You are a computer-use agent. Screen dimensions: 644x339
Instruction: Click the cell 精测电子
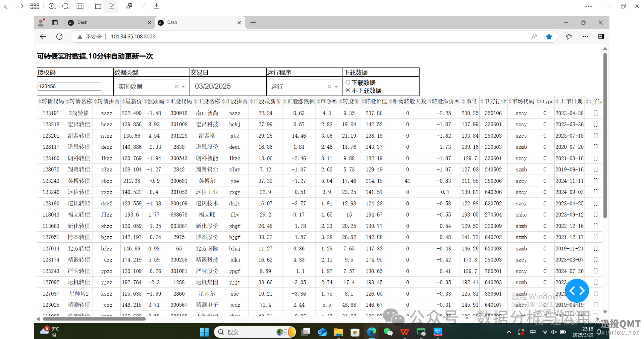point(207,305)
